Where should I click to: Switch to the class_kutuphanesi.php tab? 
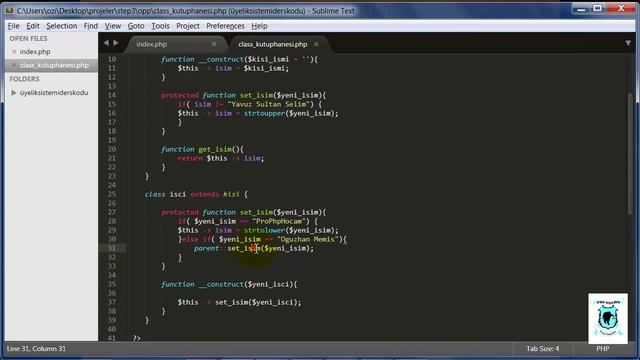pyautogui.click(x=273, y=44)
